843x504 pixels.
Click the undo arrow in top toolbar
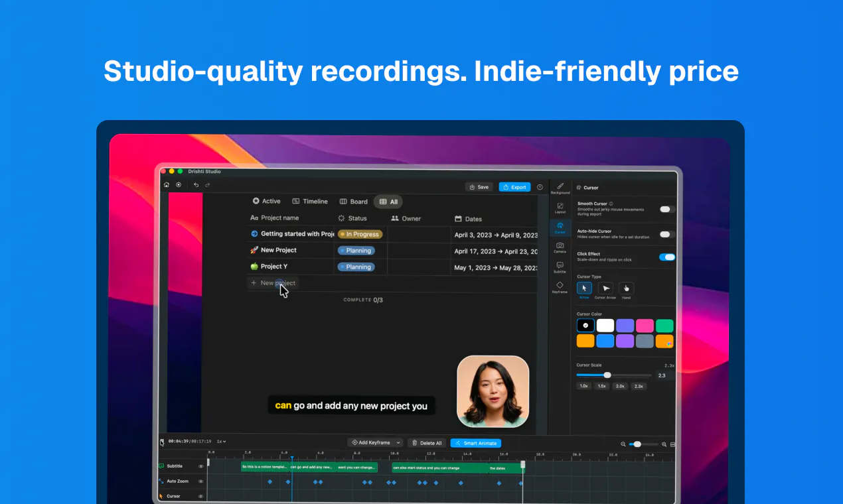click(196, 185)
